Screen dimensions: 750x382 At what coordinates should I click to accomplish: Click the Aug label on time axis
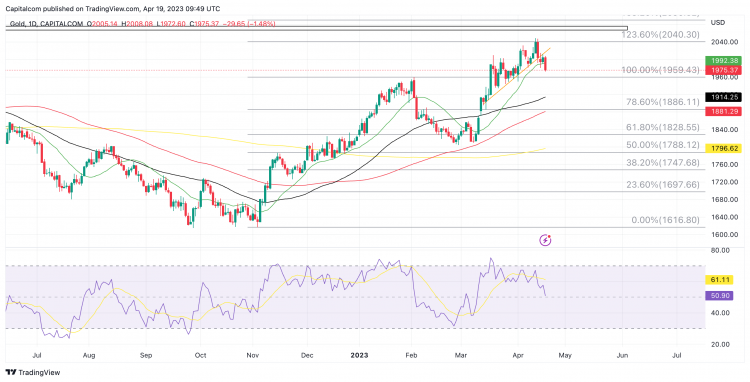tap(89, 355)
